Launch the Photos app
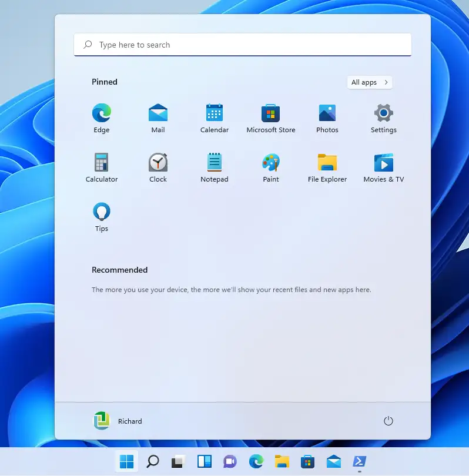The height and width of the screenshot is (476, 469). point(327,119)
